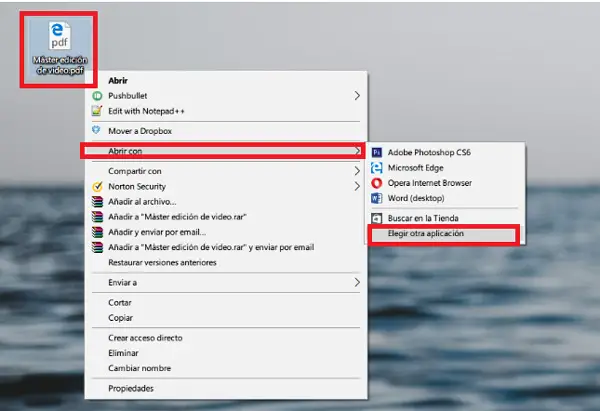Select Propiedades at the bottom of the menu
This screenshot has height=411, width=600.
point(132,389)
